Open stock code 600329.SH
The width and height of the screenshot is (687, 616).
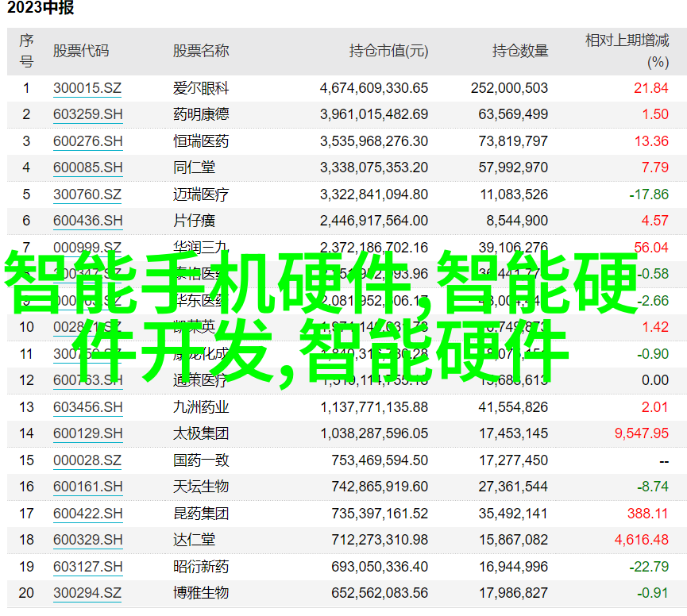point(87,540)
